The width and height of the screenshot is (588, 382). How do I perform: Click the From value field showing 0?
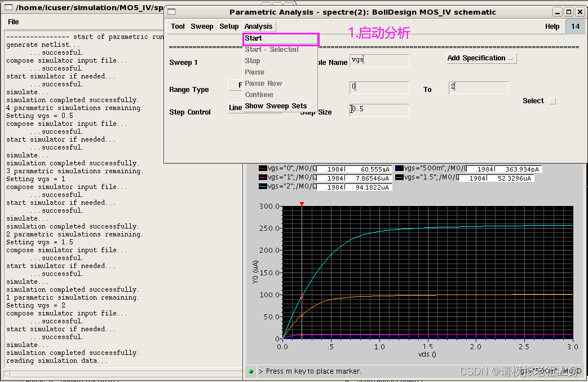379,87
